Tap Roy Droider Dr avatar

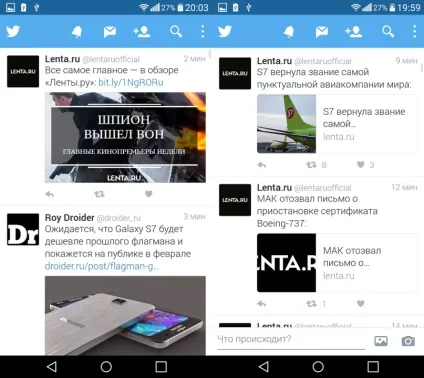tap(23, 230)
